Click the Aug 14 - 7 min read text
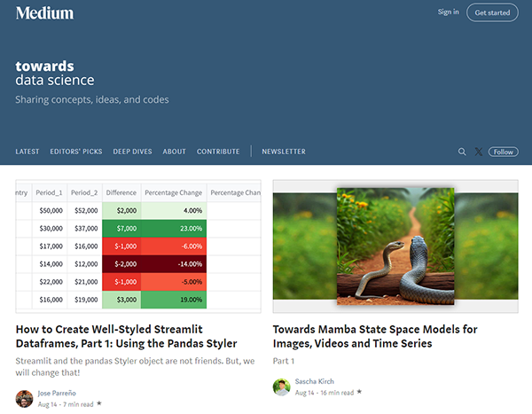The height and width of the screenshot is (414, 532). tap(66, 404)
